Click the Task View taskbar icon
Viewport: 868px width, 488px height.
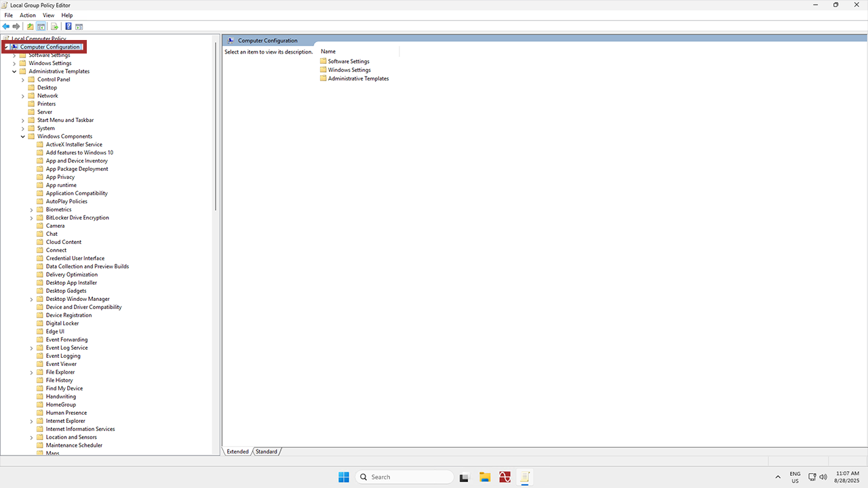click(x=464, y=477)
